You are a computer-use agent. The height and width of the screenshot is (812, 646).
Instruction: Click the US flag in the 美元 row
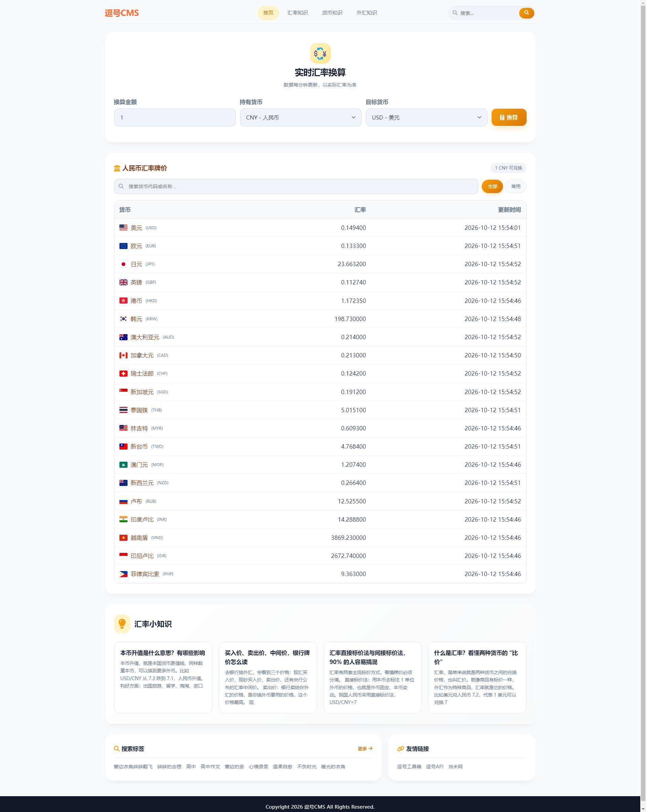click(123, 227)
